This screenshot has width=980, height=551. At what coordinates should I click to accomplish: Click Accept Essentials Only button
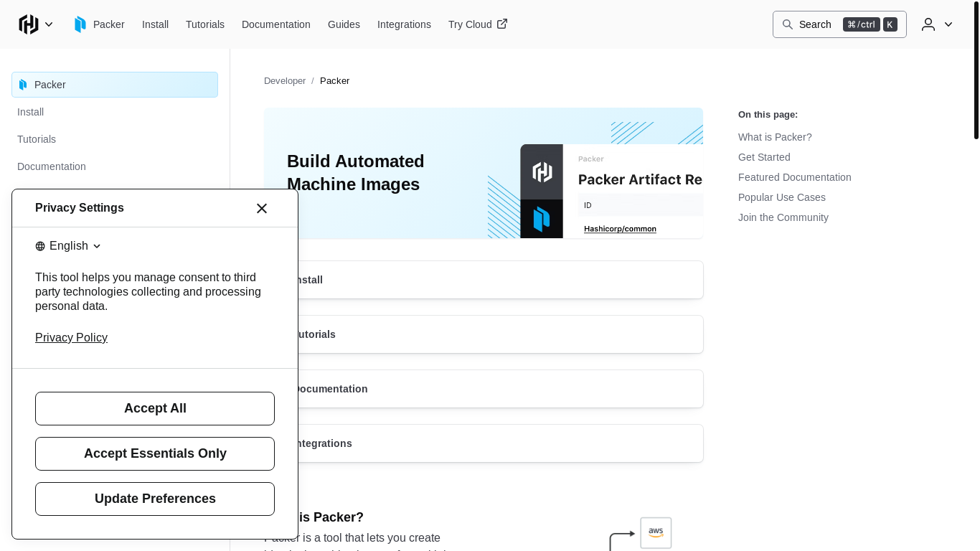coord(155,453)
